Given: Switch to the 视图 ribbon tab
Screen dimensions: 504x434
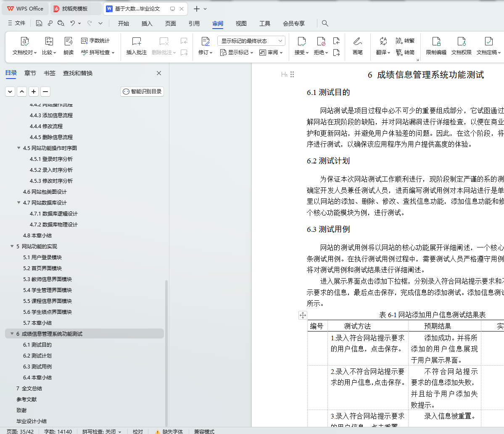Looking at the screenshot, I should click(x=241, y=24).
